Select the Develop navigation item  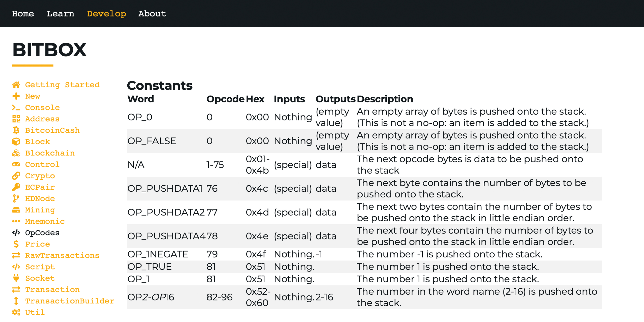pyautogui.click(x=106, y=13)
